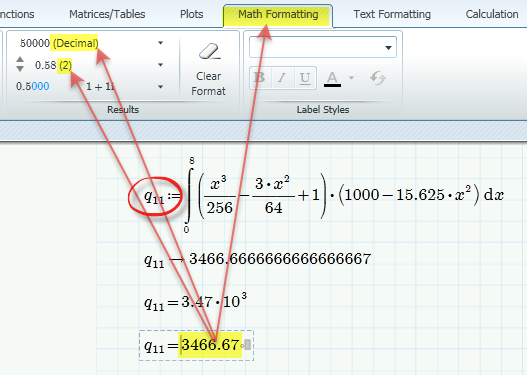This screenshot has width=527, height=375.
Task: Open the Label Styles combo box
Action: tap(323, 47)
